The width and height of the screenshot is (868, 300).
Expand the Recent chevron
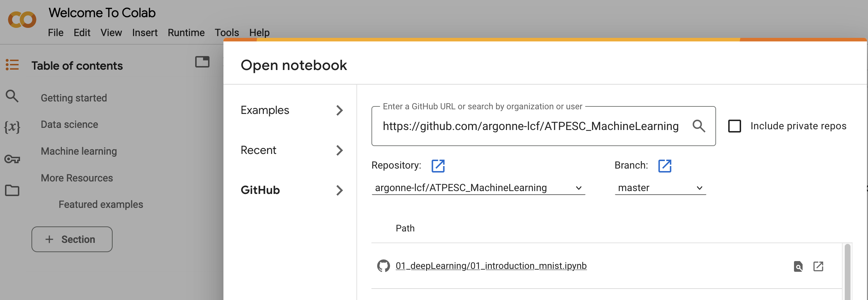[x=340, y=150]
